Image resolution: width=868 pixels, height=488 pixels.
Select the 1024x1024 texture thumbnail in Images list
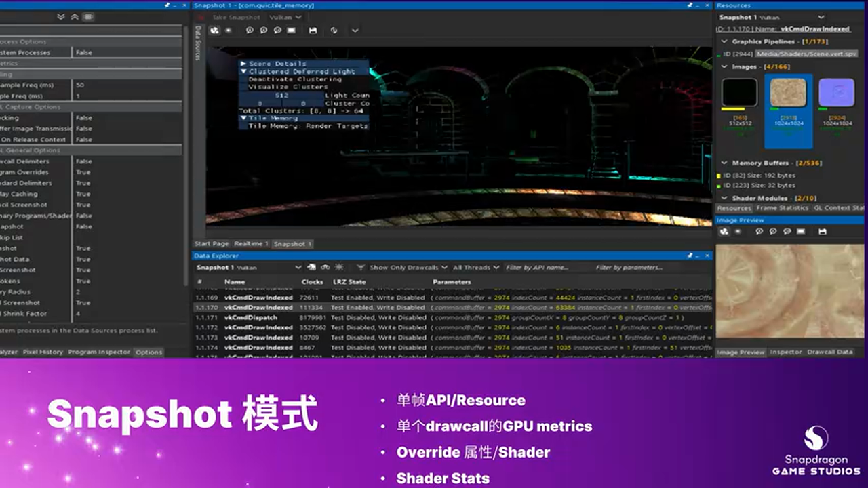point(788,91)
